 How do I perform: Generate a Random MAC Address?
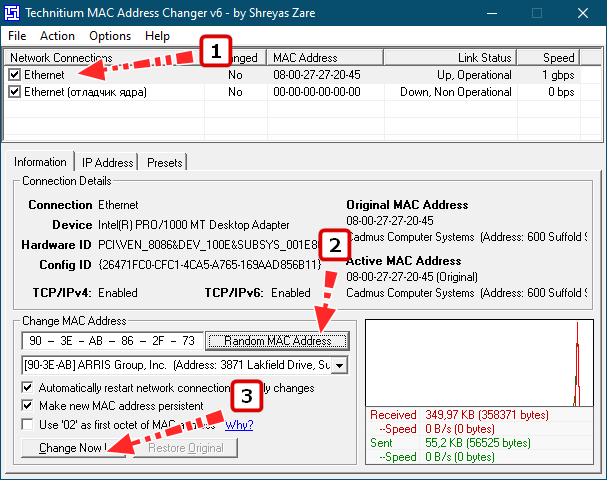point(278,341)
